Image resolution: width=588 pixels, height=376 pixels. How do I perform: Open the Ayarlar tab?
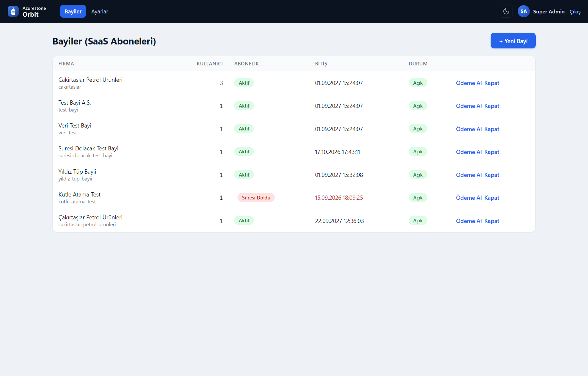100,11
